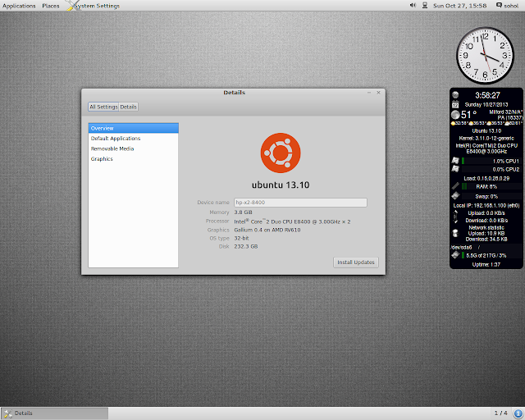Click the network connection icon in the top panel

(425, 6)
